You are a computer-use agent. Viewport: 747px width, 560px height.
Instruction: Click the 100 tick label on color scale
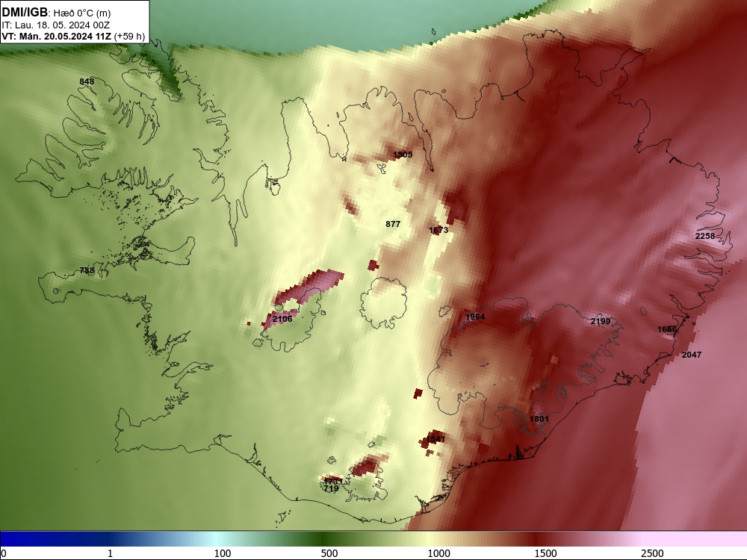tap(223, 553)
